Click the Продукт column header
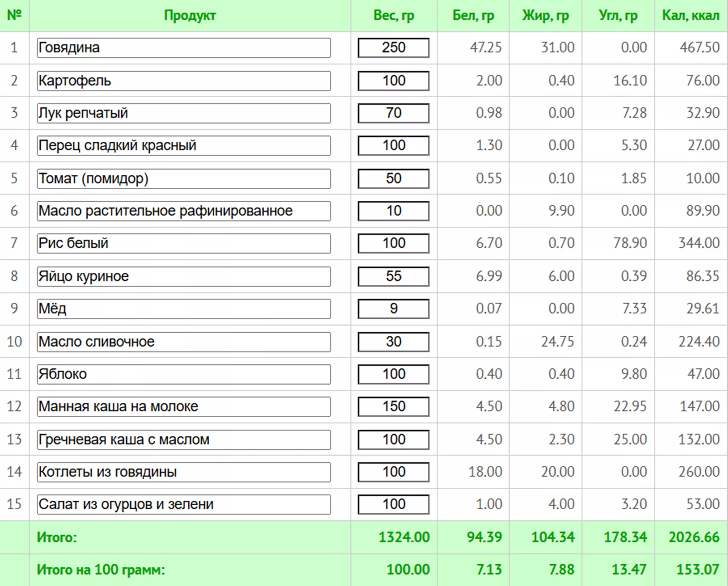The height and width of the screenshot is (586, 728). (190, 16)
